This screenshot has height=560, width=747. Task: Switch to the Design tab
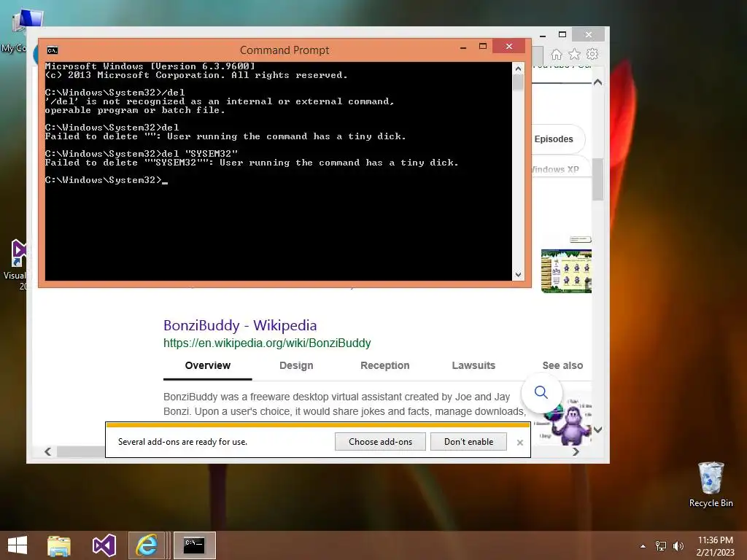point(296,365)
